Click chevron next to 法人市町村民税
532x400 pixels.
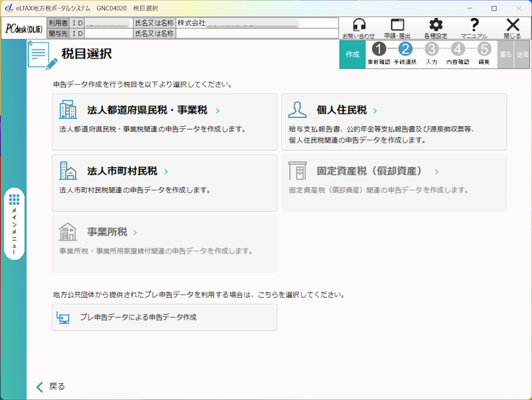(x=166, y=171)
